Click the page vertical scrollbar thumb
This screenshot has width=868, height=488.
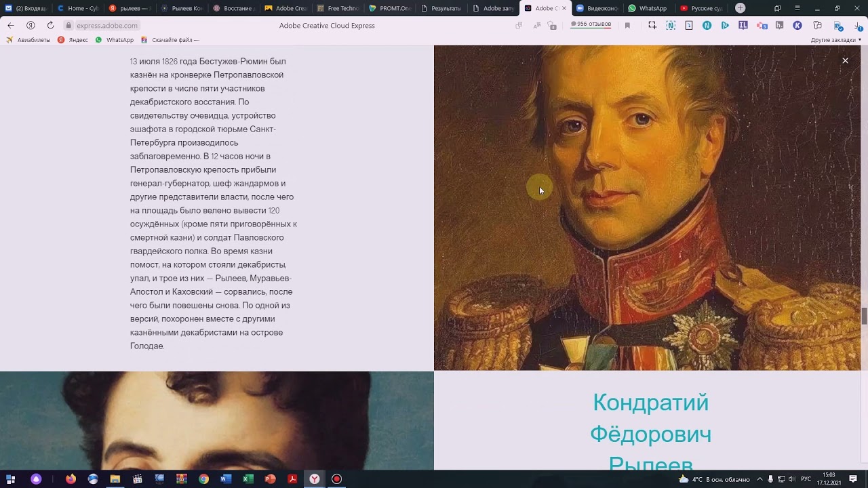864,316
